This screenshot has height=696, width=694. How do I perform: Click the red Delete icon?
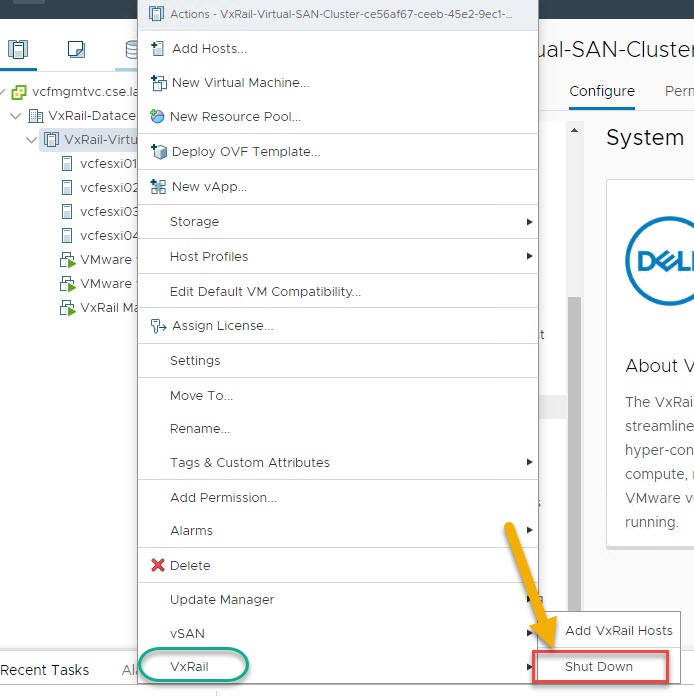click(157, 566)
